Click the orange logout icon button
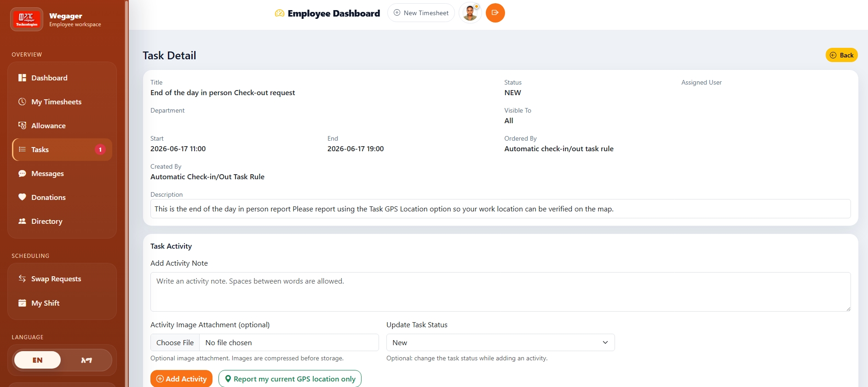Screen dimensions: 868x387 pyautogui.click(x=495, y=13)
